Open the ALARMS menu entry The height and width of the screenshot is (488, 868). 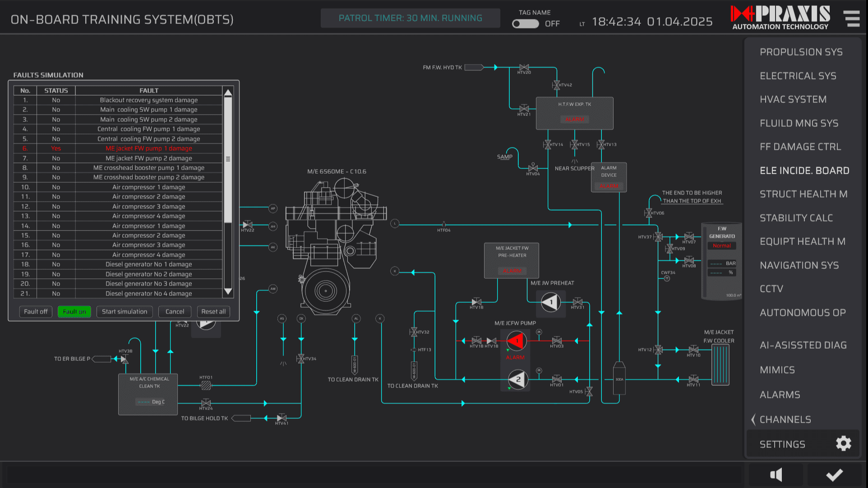(x=780, y=395)
